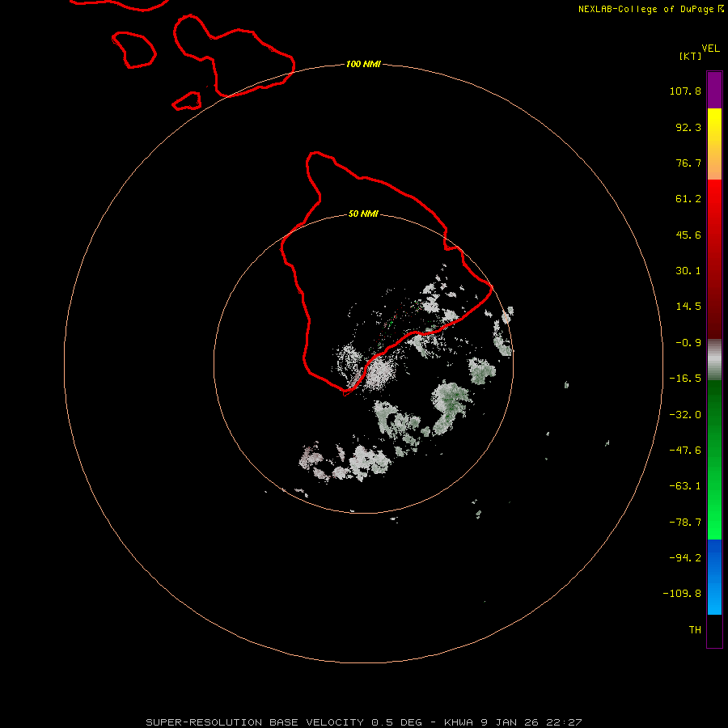Click the 92.3 velocity scale value
The height and width of the screenshot is (728, 728).
coord(688,127)
